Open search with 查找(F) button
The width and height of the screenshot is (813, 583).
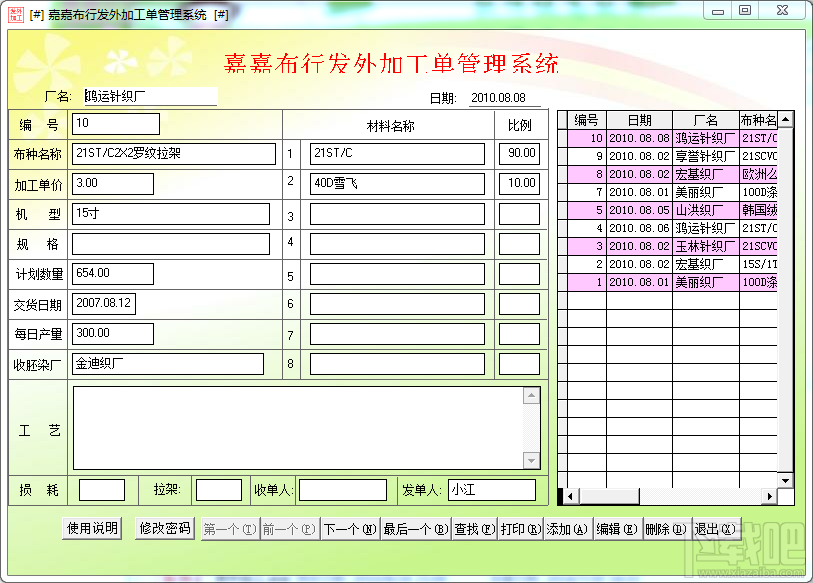point(475,529)
